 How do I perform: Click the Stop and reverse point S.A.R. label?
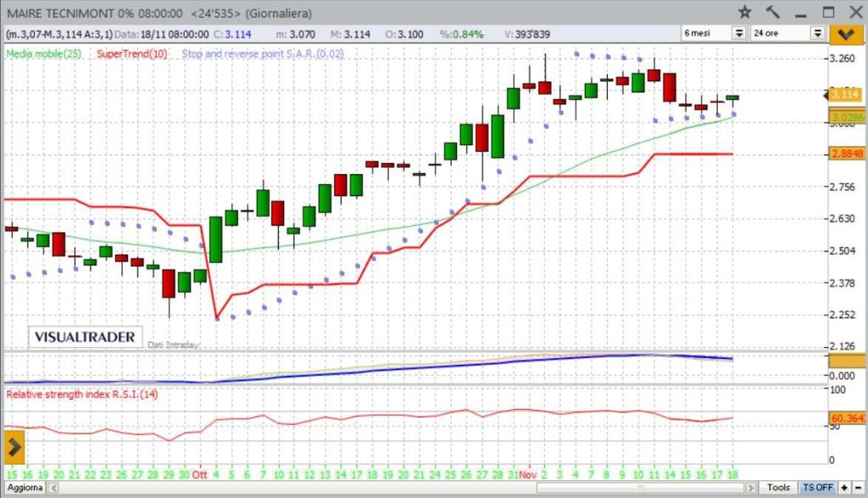point(263,53)
